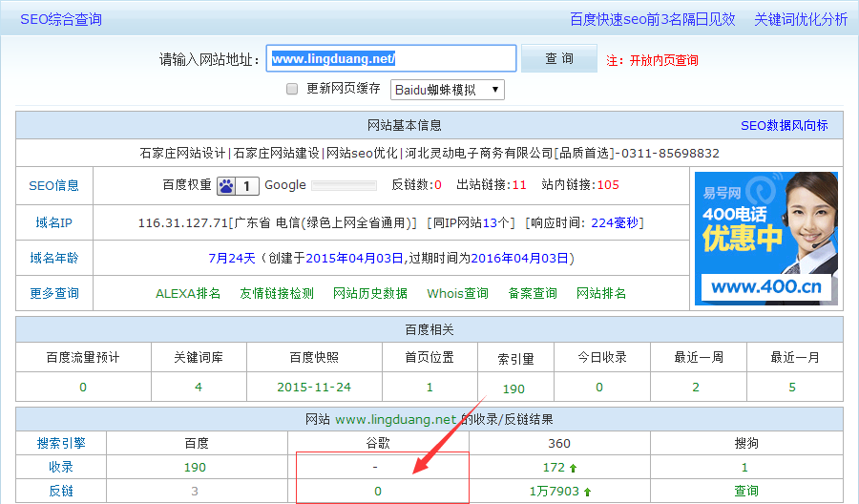Click the IP address 116.31.127.71

point(182,223)
